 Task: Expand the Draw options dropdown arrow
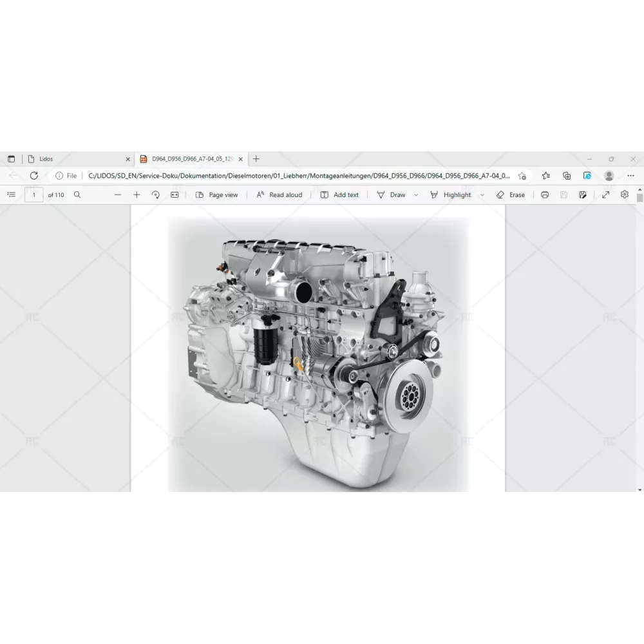pyautogui.click(x=416, y=195)
